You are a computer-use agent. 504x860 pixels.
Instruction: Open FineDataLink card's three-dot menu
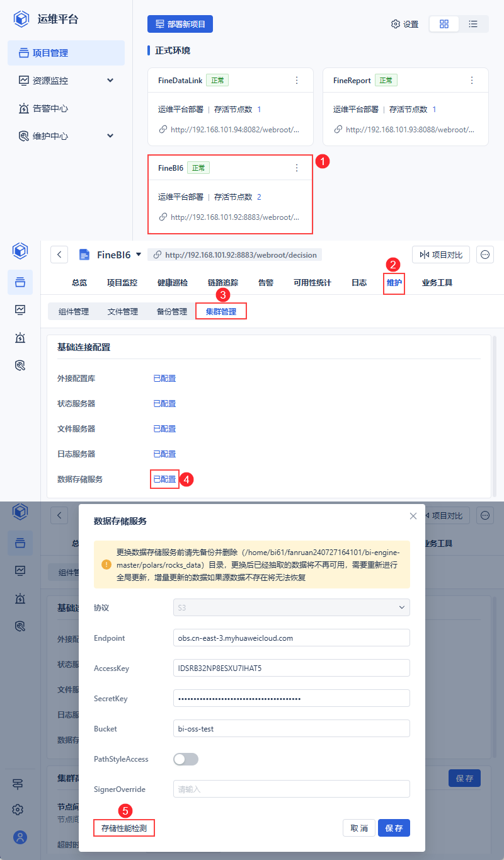click(297, 80)
